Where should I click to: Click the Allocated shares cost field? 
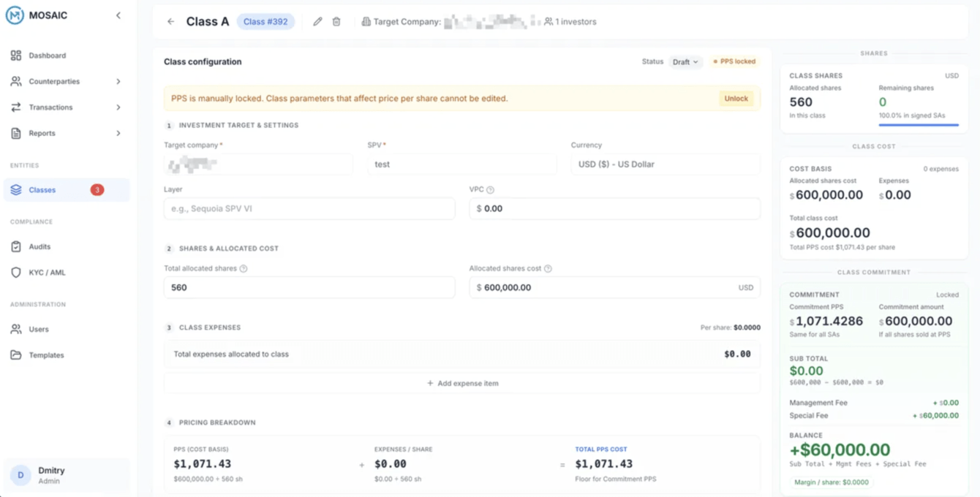point(615,288)
